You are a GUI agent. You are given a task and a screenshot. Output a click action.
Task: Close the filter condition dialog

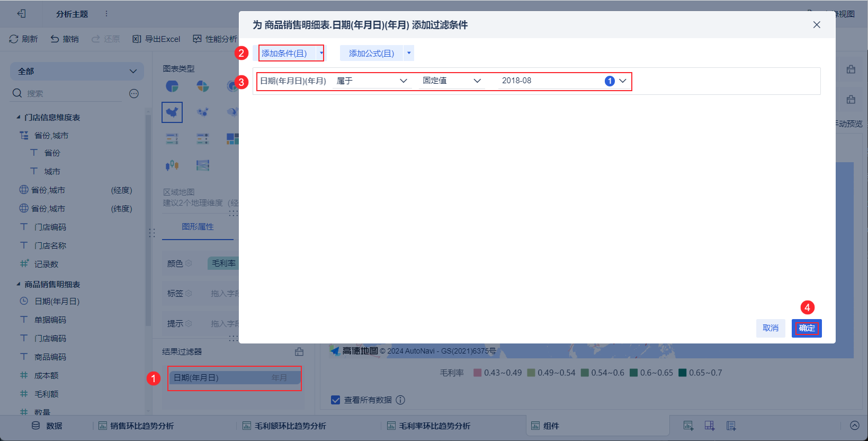(817, 25)
